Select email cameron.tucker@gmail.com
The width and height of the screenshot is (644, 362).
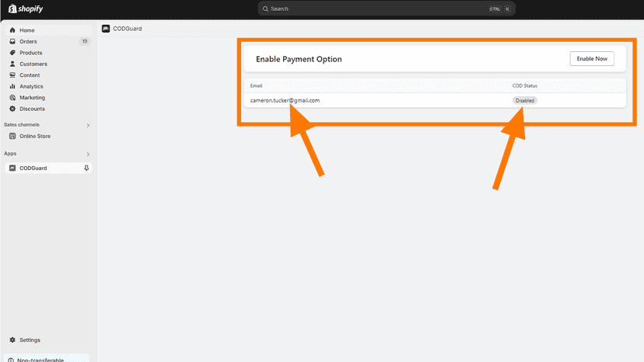tap(285, 100)
